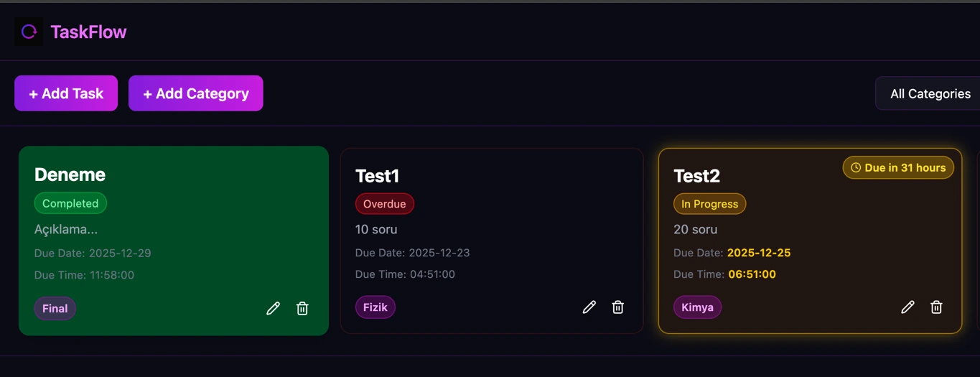980x377 pixels.
Task: Click Due Time 11:58:00 on Deneme
Action: 84,275
